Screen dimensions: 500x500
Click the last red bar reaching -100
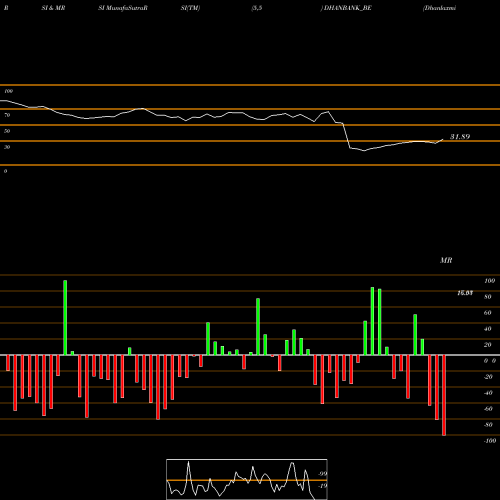(444, 395)
